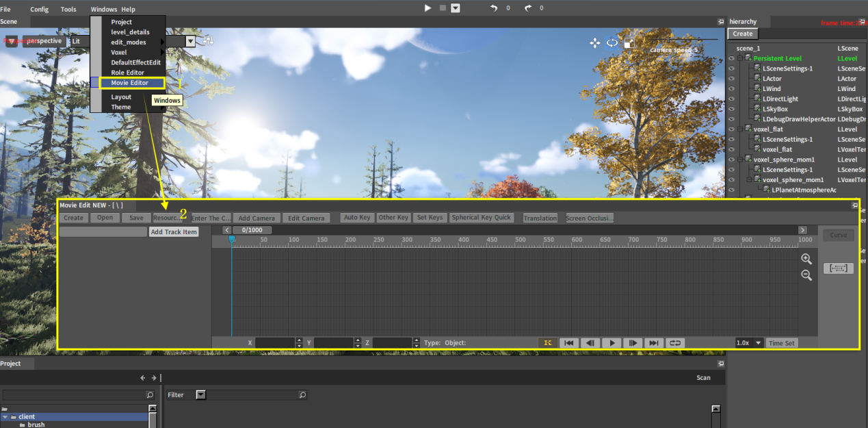Toggle the Auto Key button
The height and width of the screenshot is (428, 868).
(356, 218)
